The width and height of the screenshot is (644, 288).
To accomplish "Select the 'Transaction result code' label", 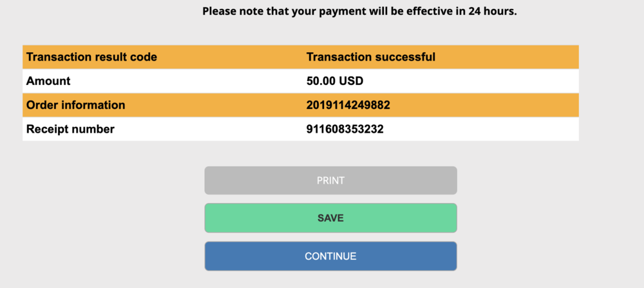I will (91, 57).
